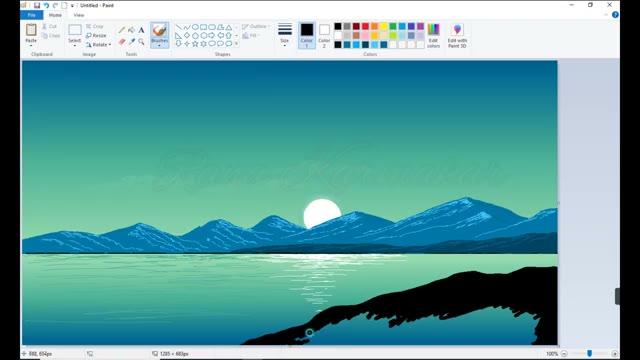The image size is (640, 360).
Task: Collapse the ribbon with the chevron arrow
Action: coord(606,15)
